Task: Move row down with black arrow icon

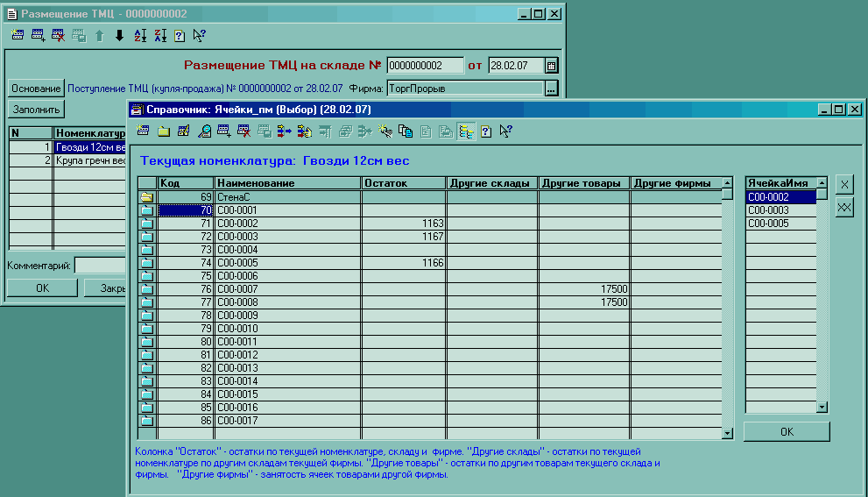Action: point(120,36)
